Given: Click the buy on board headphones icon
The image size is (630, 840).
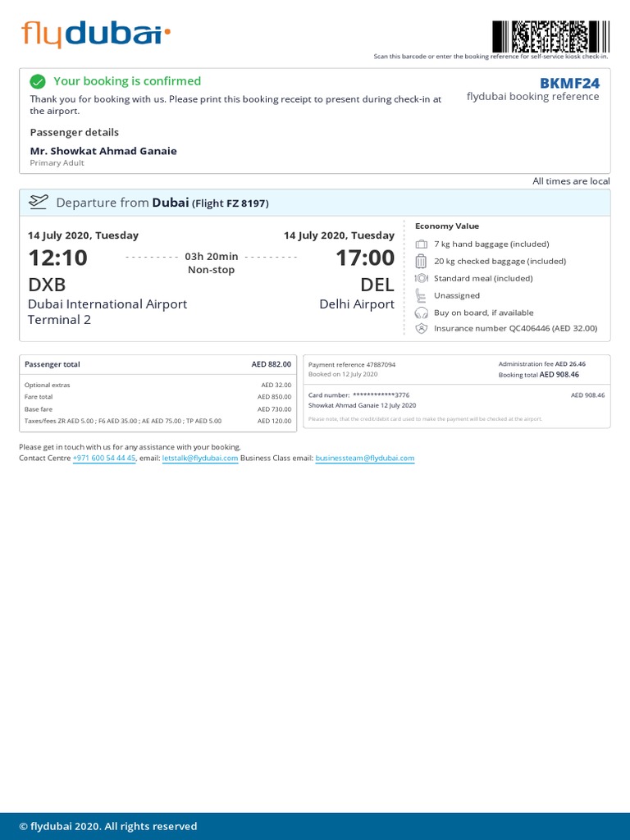Looking at the screenshot, I should pyautogui.click(x=422, y=313).
